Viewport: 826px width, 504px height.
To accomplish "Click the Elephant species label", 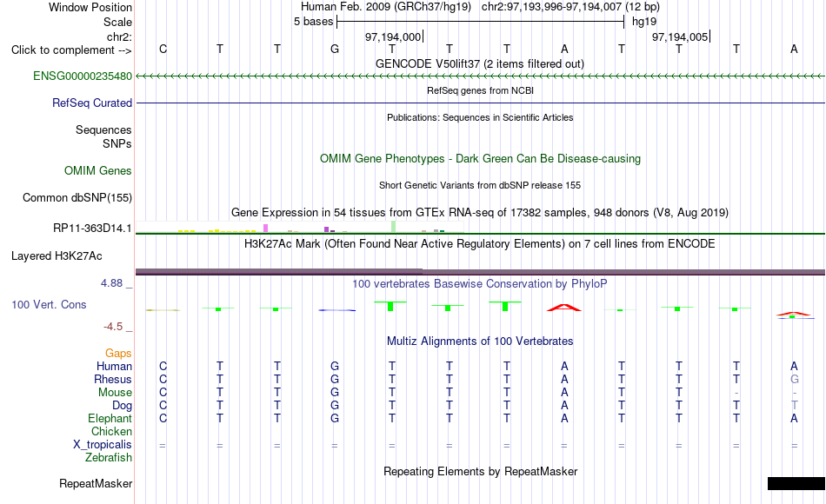I will tap(110, 419).
